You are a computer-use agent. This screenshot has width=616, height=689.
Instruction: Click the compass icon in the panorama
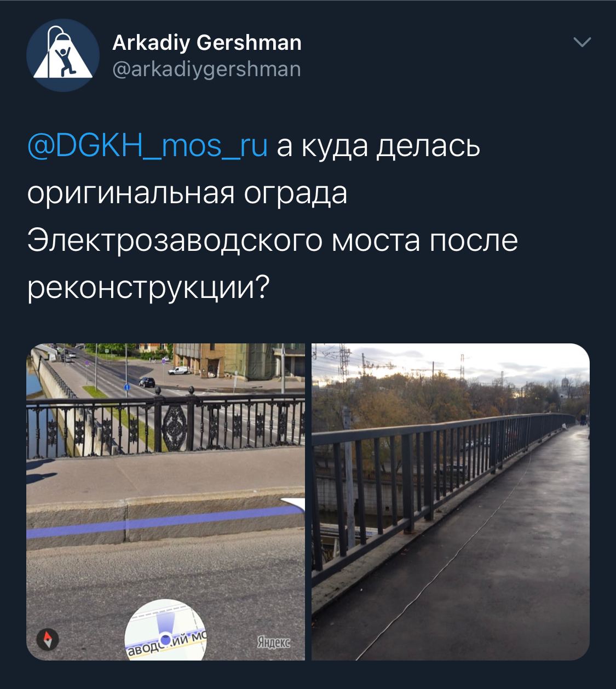tap(48, 639)
